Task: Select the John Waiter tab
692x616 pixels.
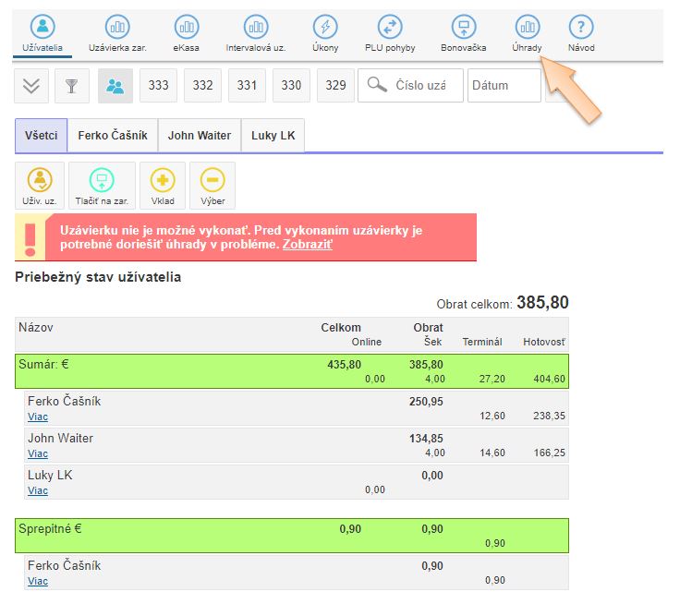Action: (x=200, y=136)
